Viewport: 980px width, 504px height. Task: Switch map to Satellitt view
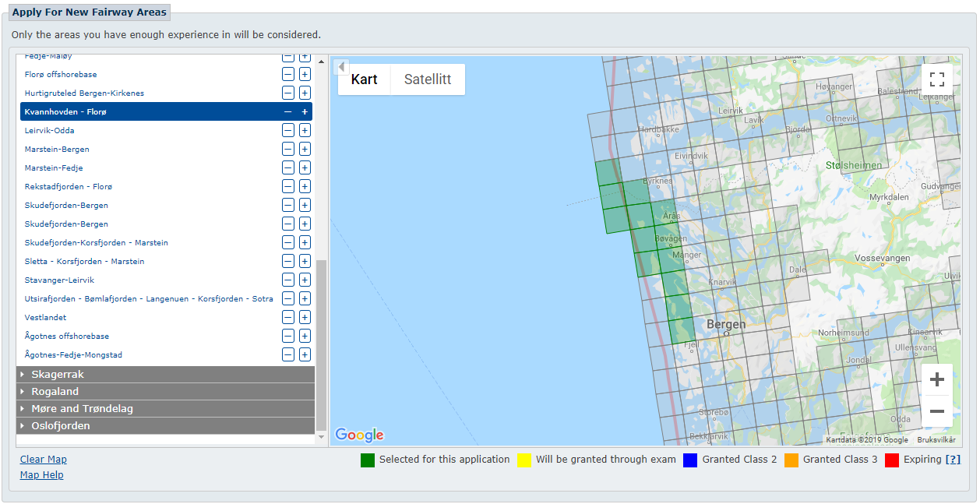[x=428, y=79]
